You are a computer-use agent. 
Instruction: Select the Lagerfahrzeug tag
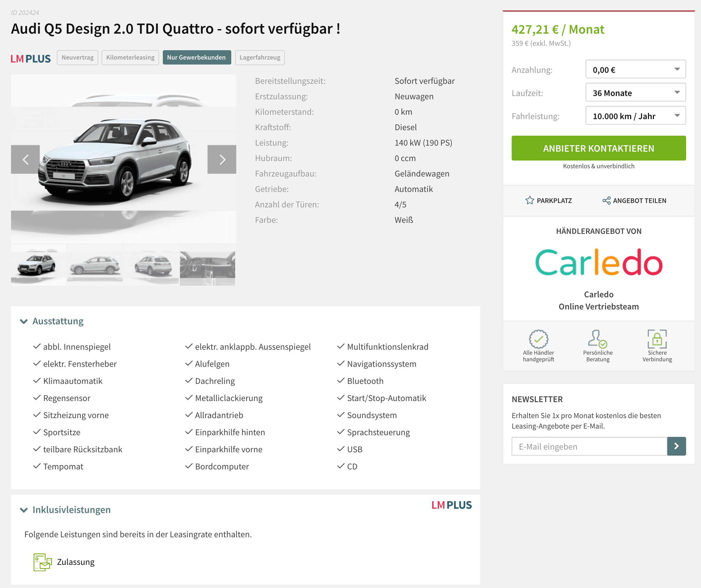pos(260,57)
